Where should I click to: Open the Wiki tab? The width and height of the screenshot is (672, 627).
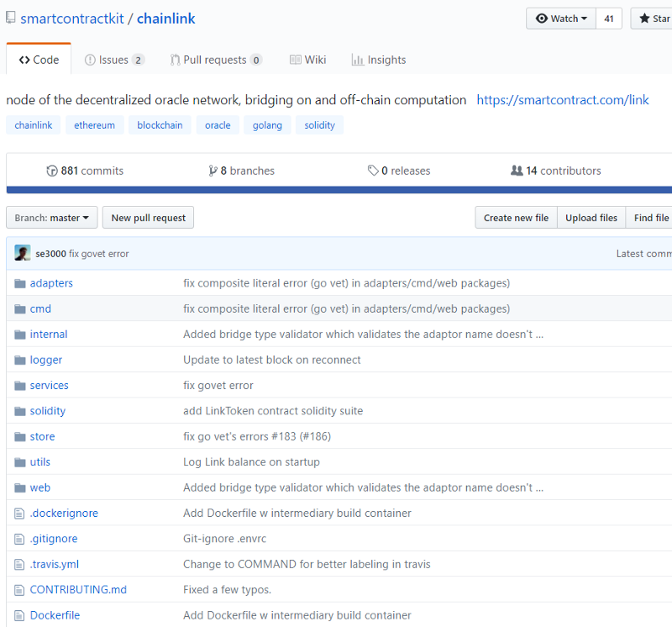click(x=307, y=60)
